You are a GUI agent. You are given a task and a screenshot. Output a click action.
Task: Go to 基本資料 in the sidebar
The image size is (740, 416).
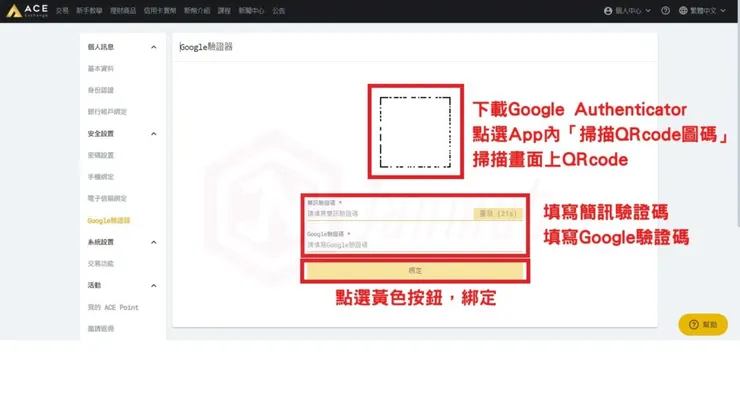coord(101,68)
